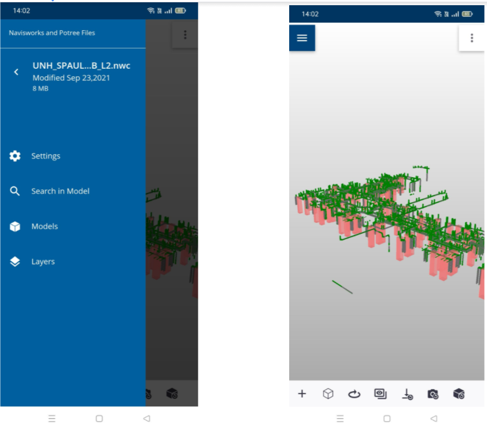
Task: Tap the model sync cube icon
Action: 459,394
